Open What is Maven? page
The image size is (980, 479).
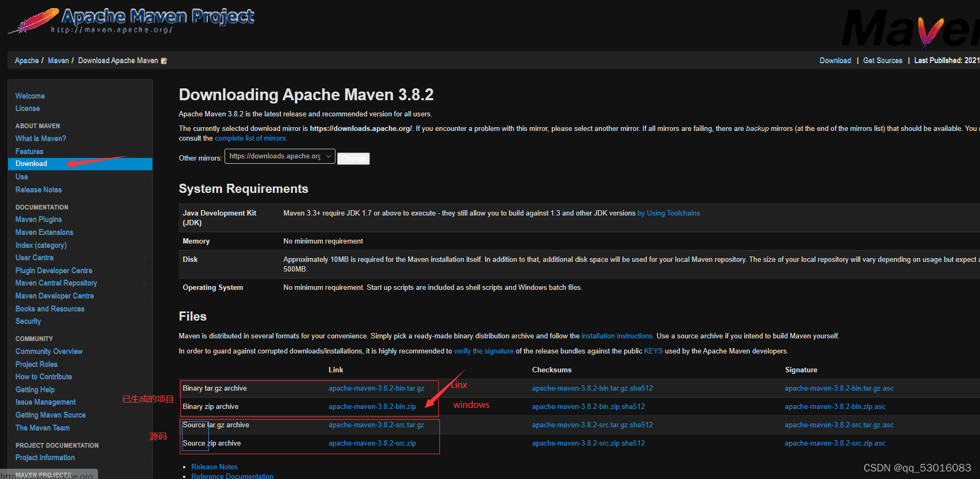click(41, 138)
